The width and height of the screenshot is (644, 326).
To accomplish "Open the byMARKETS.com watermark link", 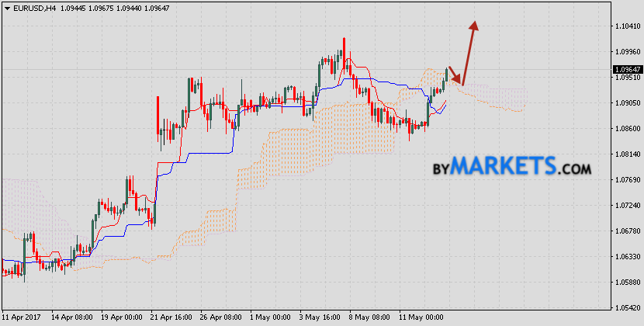I will [x=512, y=166].
